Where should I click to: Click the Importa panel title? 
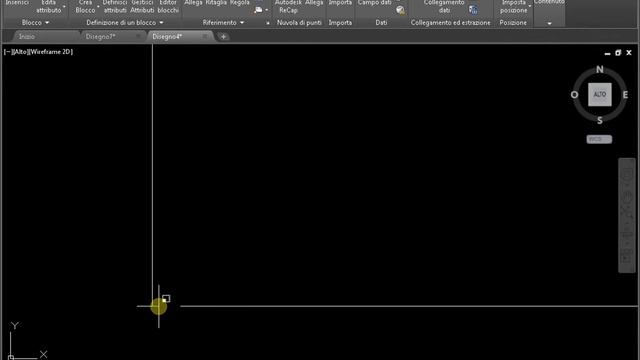[x=340, y=23]
